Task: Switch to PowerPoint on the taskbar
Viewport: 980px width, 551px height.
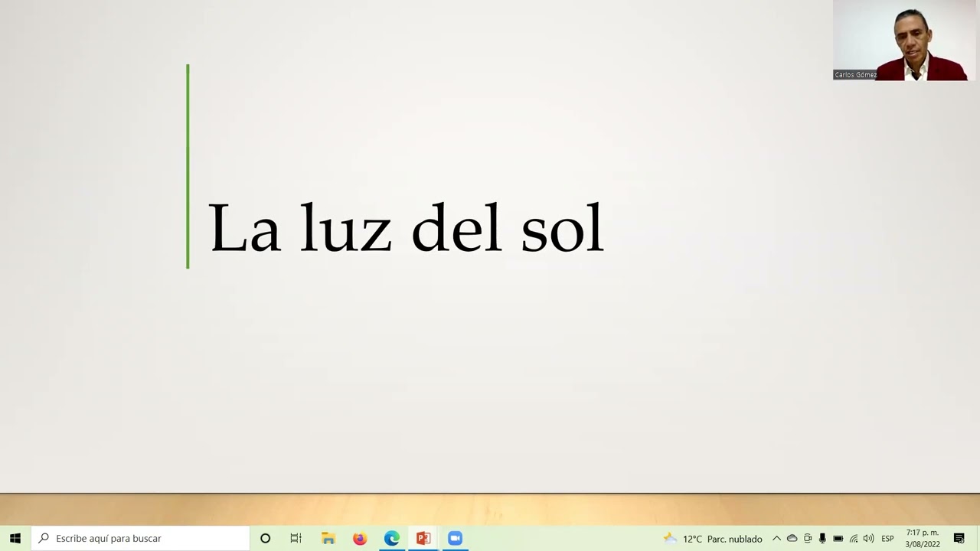Action: click(423, 538)
